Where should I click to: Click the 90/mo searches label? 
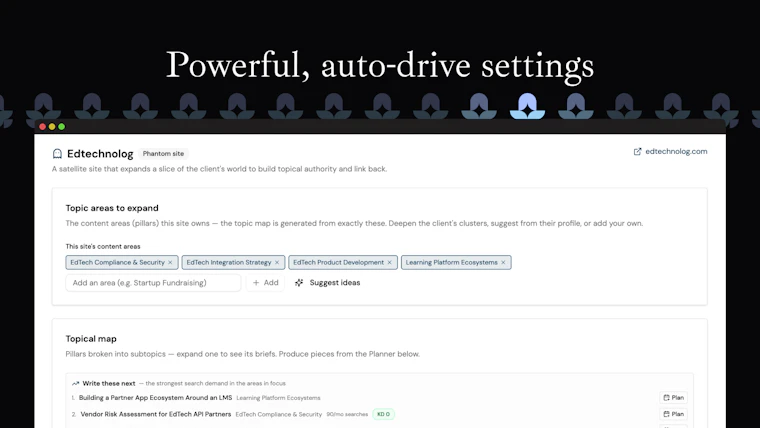347,414
